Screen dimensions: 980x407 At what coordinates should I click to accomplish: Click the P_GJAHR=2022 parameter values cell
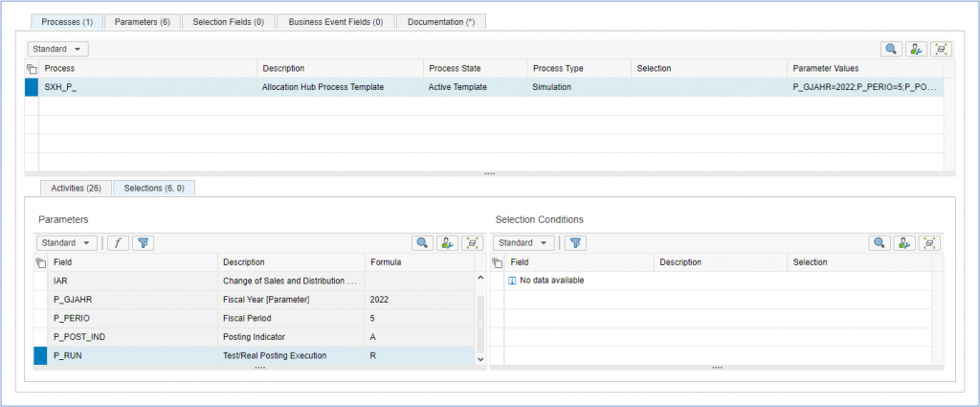pos(865,87)
